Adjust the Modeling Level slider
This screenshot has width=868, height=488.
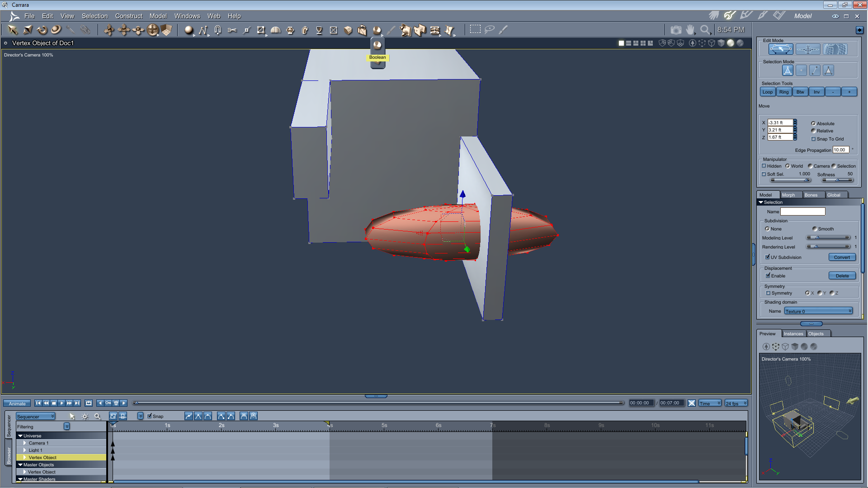click(x=817, y=238)
